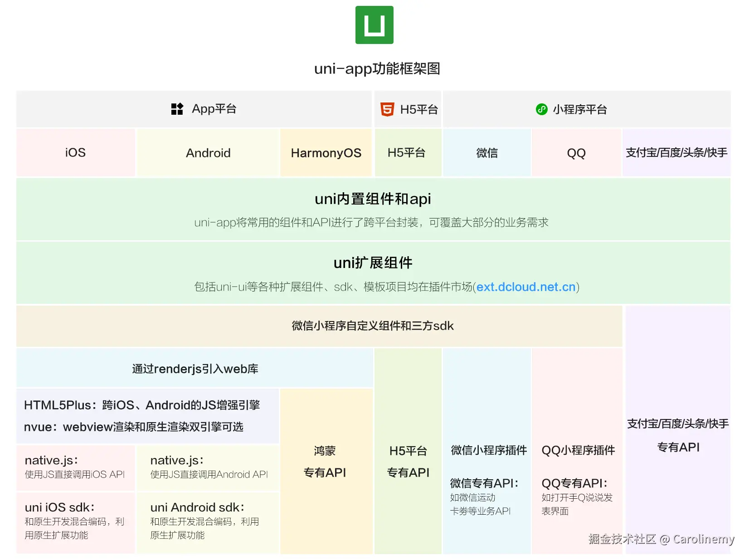
Task: Click the iOS 'native.js:' heading
Action: click(51, 460)
